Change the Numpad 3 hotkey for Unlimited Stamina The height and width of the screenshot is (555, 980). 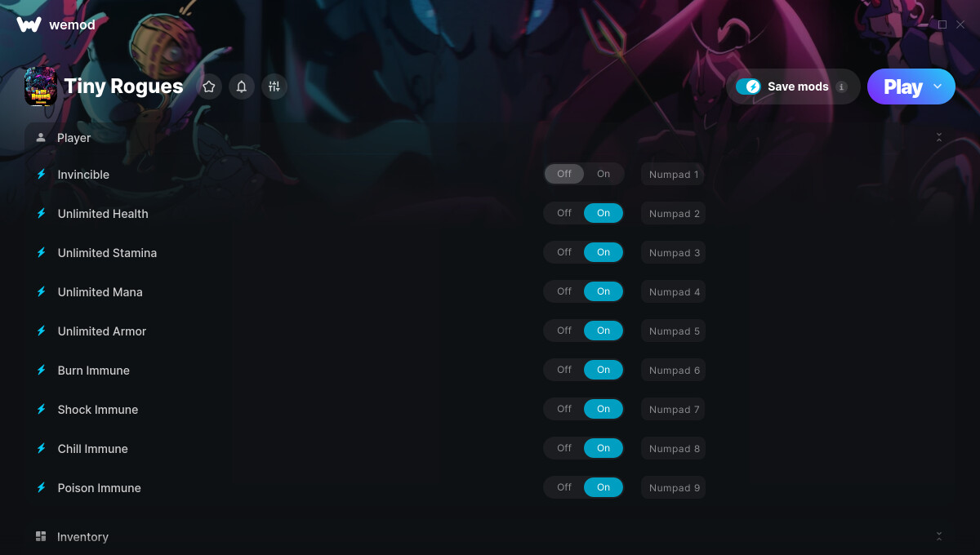674,253
